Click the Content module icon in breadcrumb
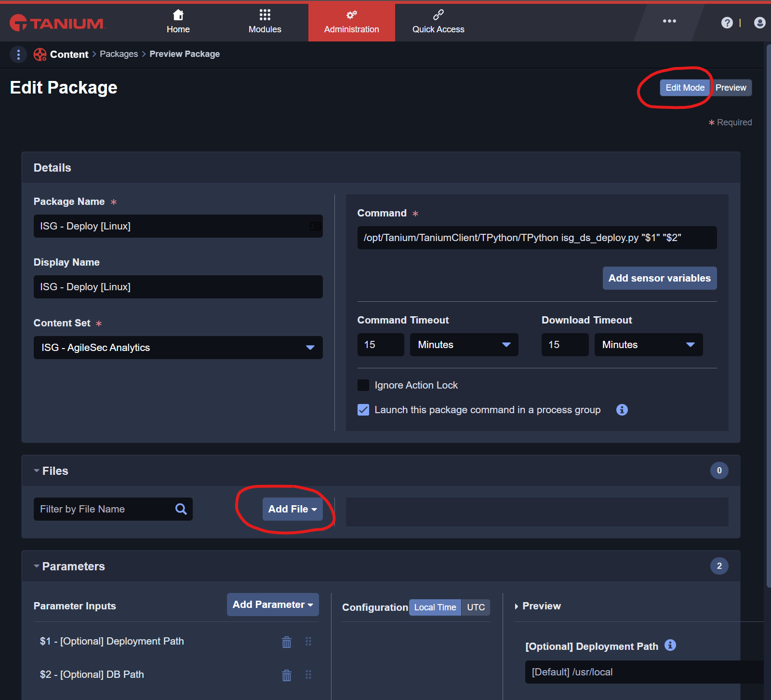 tap(40, 54)
